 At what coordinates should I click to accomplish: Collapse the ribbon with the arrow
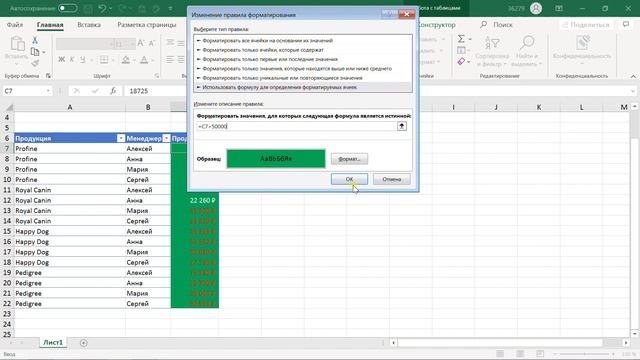click(633, 76)
